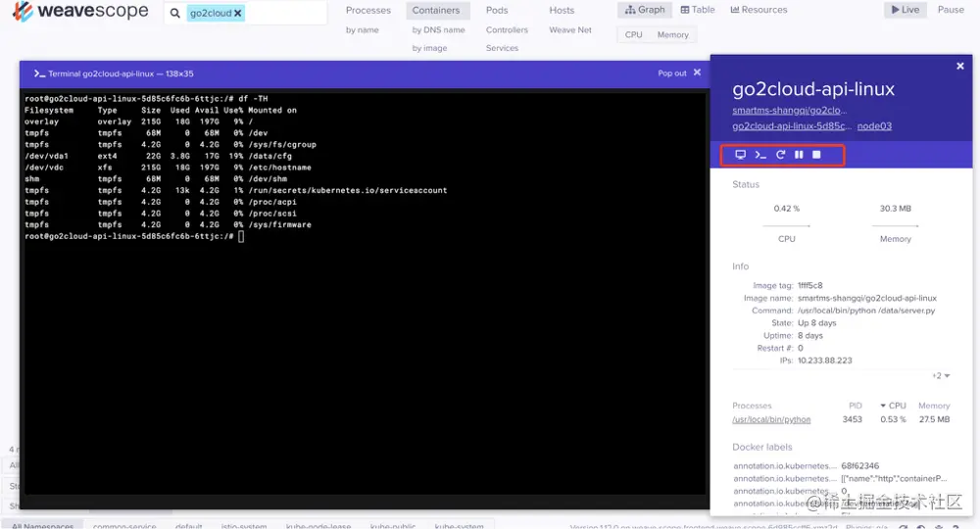Click the IP value 10.233.88.223
This screenshot has width=980, height=529.
click(824, 361)
